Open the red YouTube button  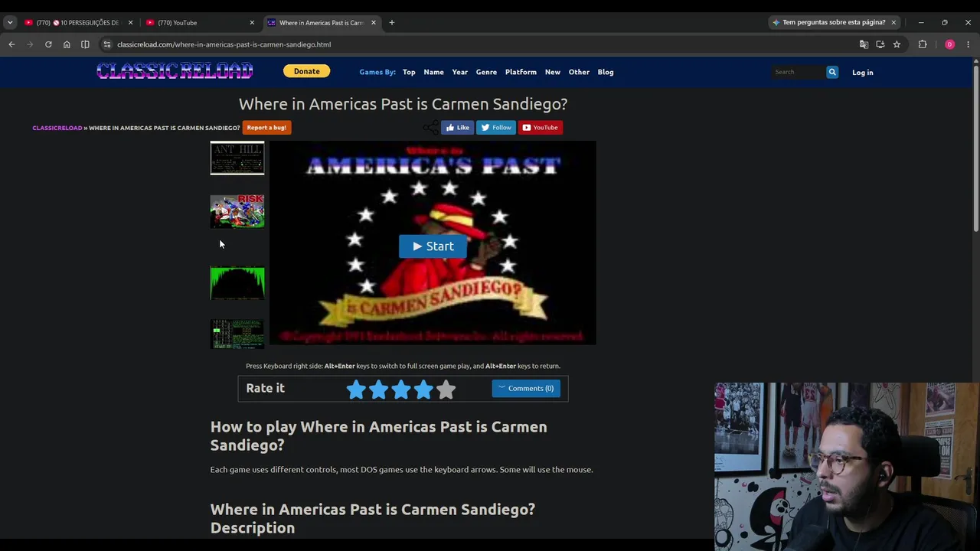click(541, 128)
